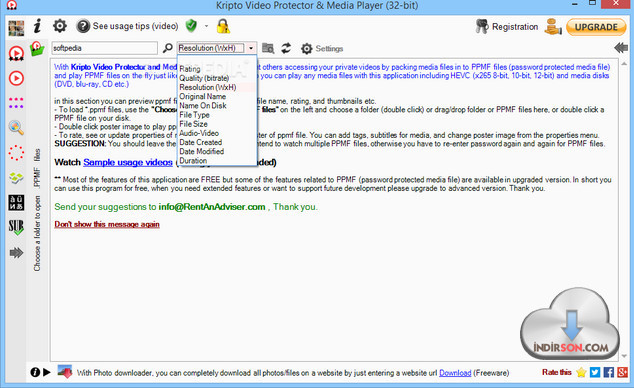Click See usage tips (video)
The height and width of the screenshot is (388, 634).
[x=127, y=26]
